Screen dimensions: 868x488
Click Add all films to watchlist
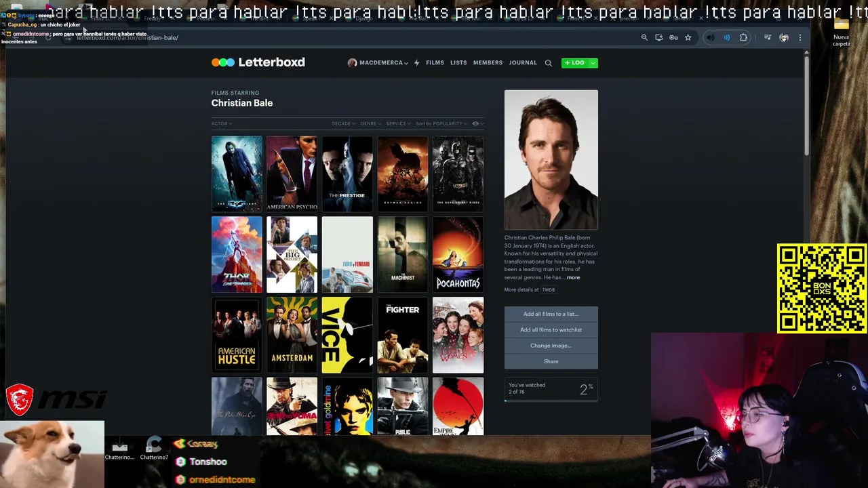(551, 330)
